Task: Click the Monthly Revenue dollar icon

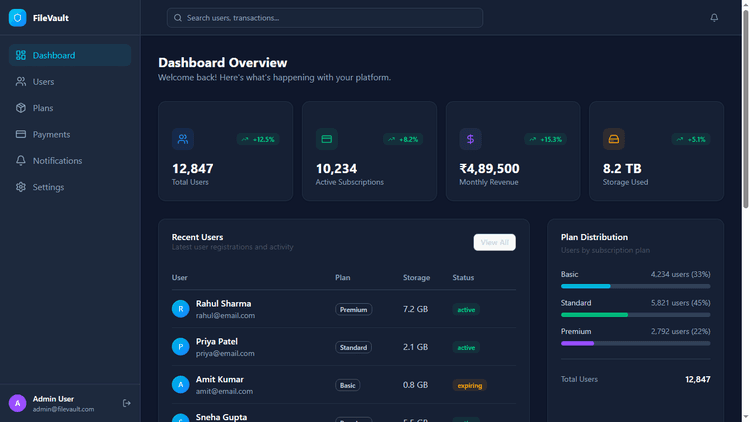Action: click(471, 139)
